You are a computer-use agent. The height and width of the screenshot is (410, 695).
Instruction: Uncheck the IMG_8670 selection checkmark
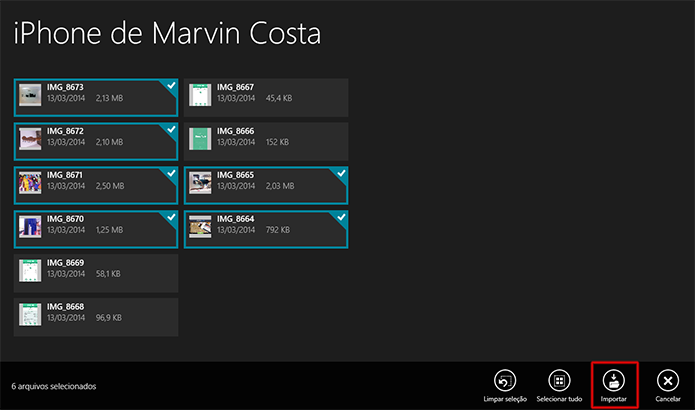point(171,217)
